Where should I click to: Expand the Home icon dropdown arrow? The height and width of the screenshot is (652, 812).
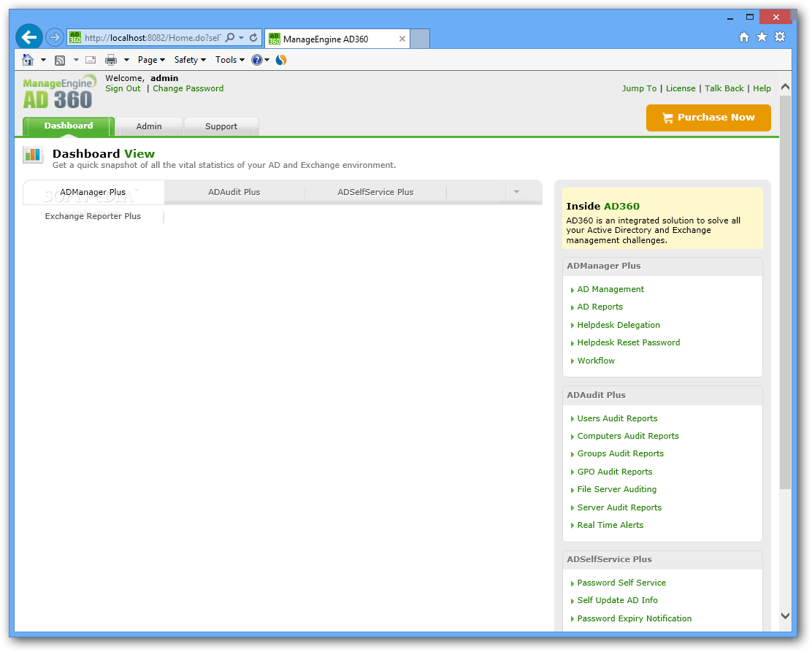point(44,60)
